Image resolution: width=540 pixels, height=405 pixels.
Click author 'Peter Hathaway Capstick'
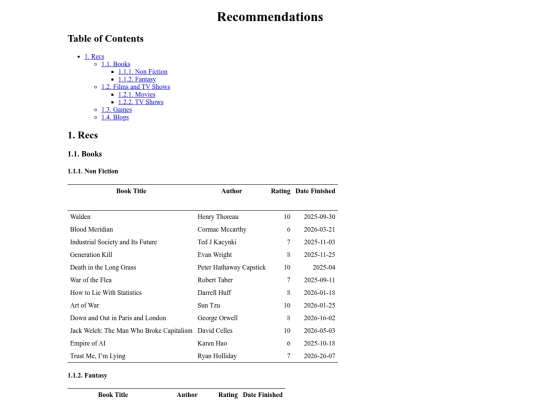click(231, 268)
